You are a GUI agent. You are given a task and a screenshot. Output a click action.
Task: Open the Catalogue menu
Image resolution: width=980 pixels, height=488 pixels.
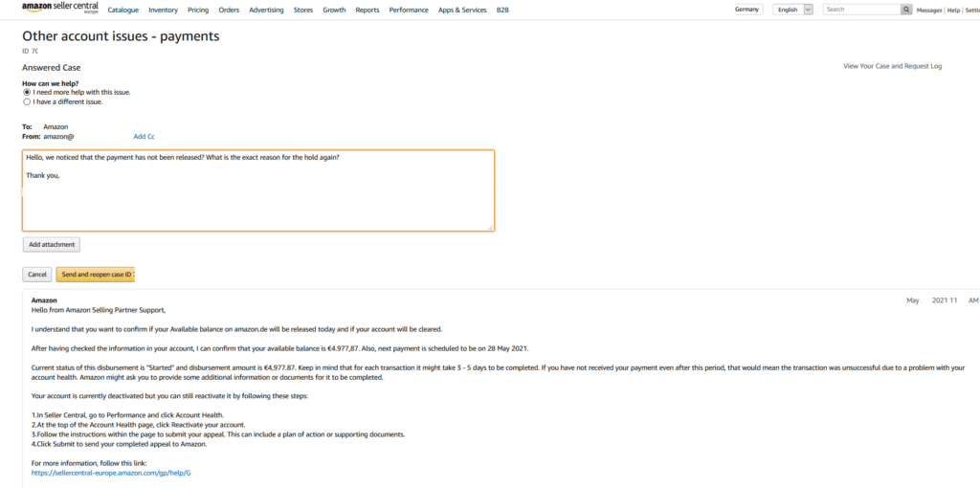(123, 10)
